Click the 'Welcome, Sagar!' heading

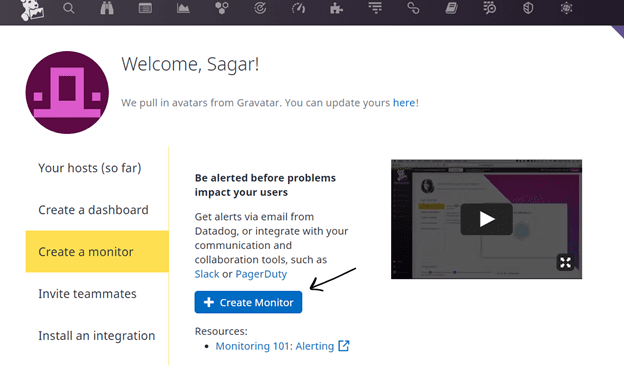click(x=190, y=64)
